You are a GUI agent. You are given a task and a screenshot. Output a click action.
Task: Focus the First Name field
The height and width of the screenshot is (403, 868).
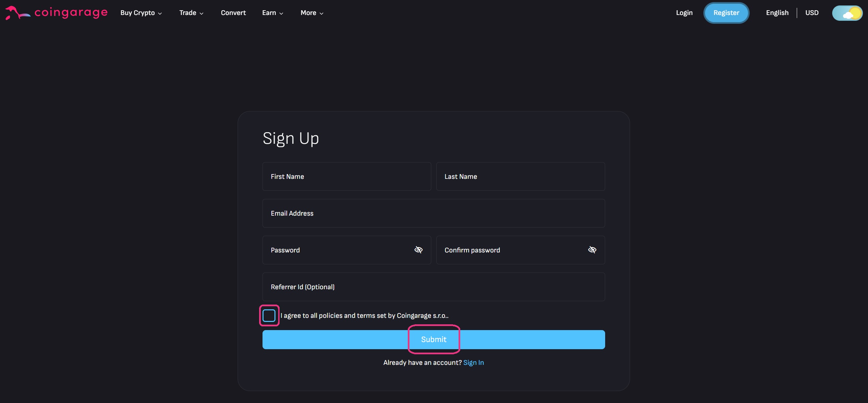(x=347, y=176)
